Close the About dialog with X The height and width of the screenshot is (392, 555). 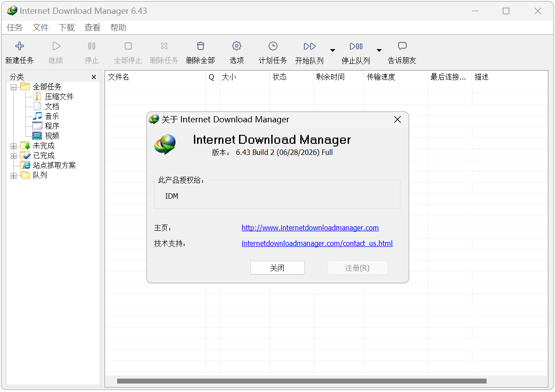click(x=397, y=120)
